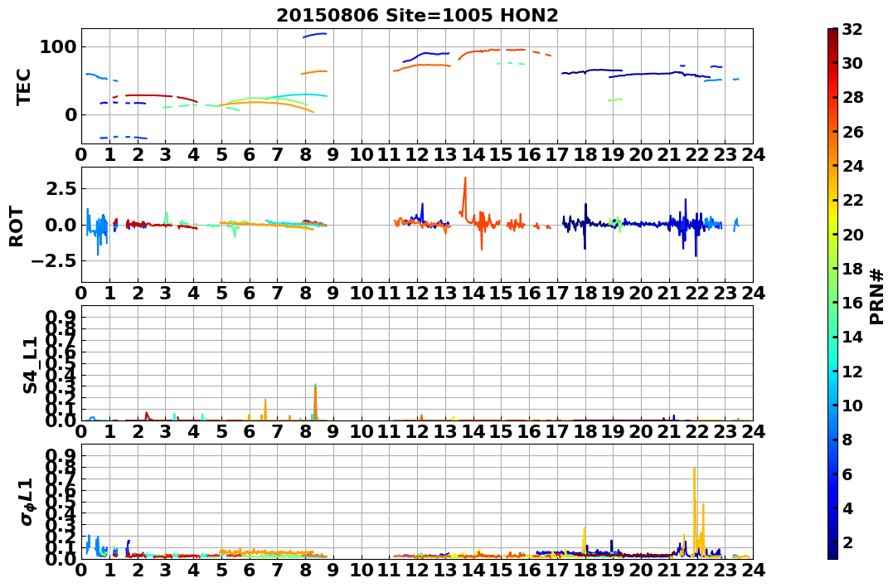893x588 pixels.
Task: Click the orange ROT spike near hour 13.7
Action: pos(465,197)
